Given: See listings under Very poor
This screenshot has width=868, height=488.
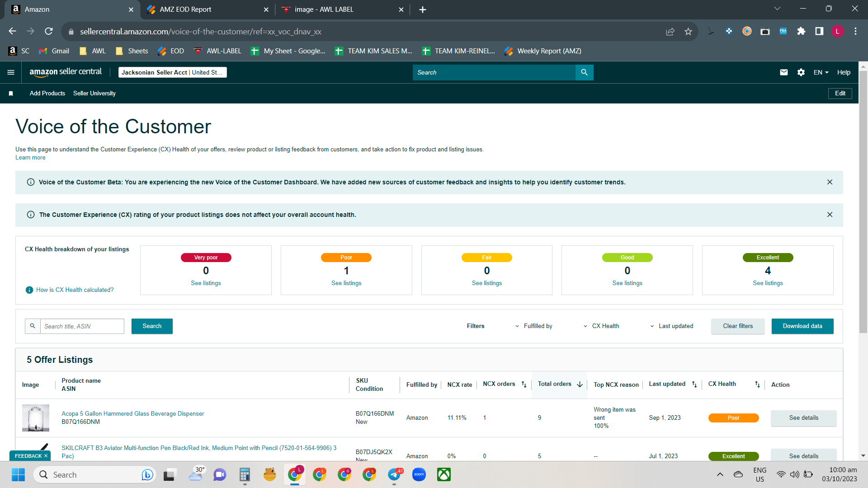Looking at the screenshot, I should point(206,283).
